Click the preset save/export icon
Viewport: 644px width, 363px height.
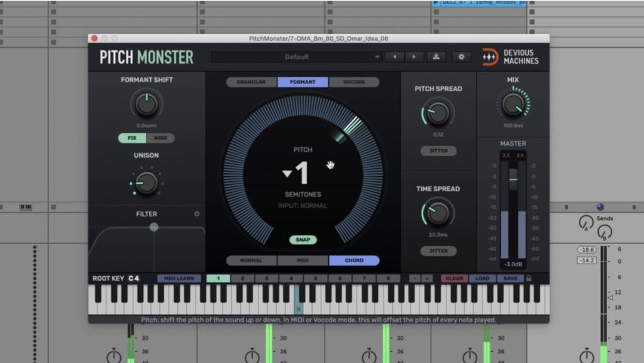click(437, 57)
